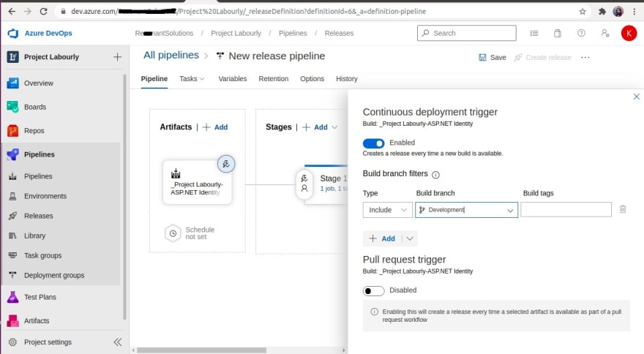Open All pipelines breadcrumb link

[171, 55]
